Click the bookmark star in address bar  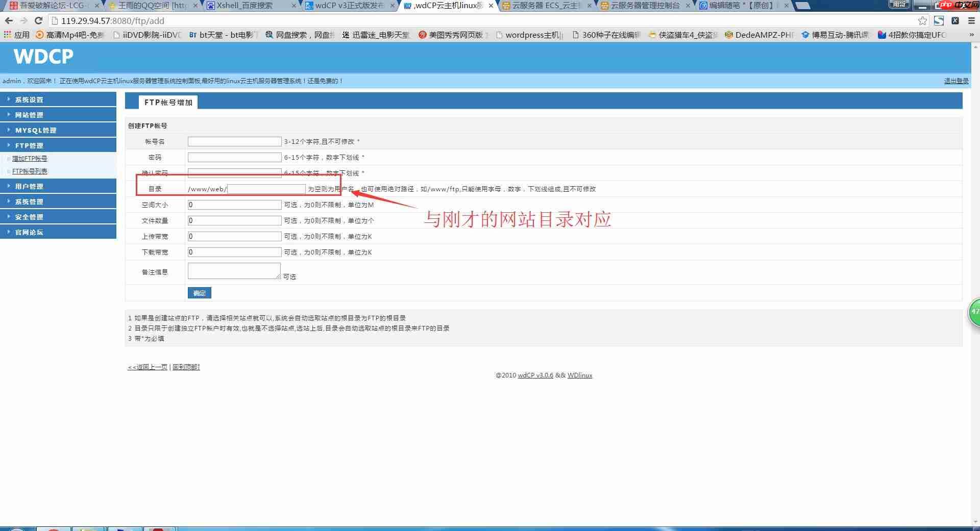point(922,21)
